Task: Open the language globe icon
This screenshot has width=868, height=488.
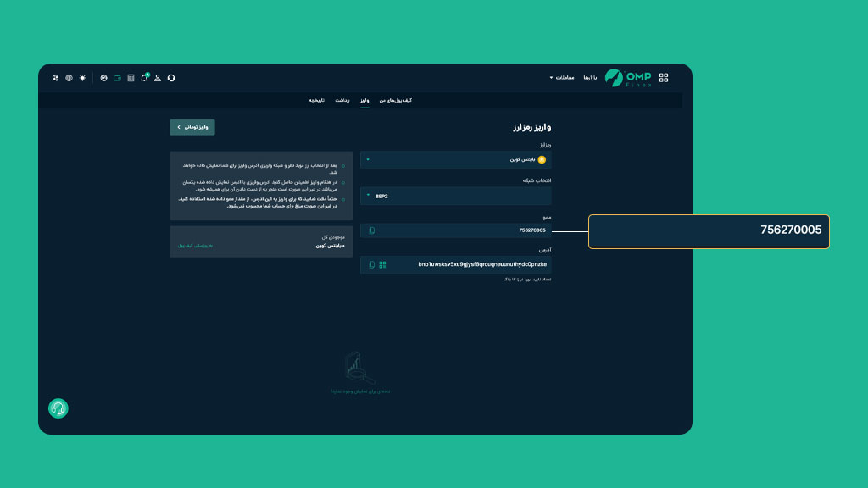Action: point(69,78)
